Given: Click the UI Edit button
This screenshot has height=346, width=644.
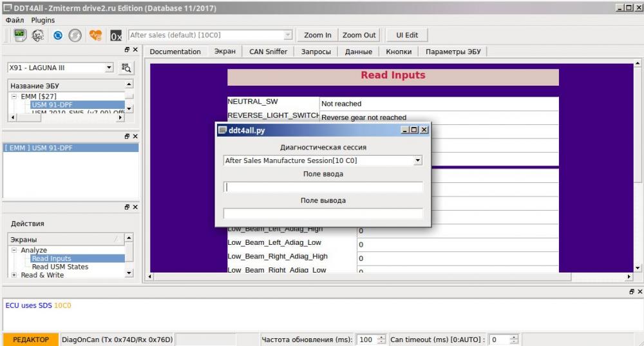Looking at the screenshot, I should pos(407,35).
